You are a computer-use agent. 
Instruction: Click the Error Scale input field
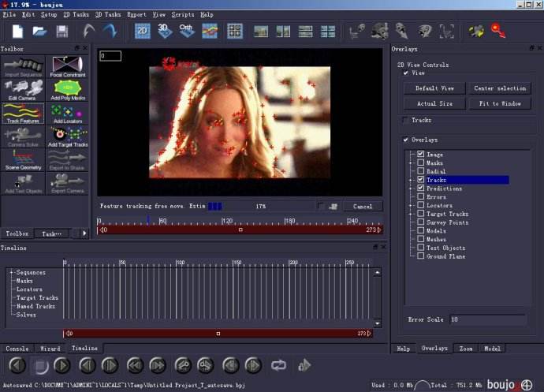[486, 319]
